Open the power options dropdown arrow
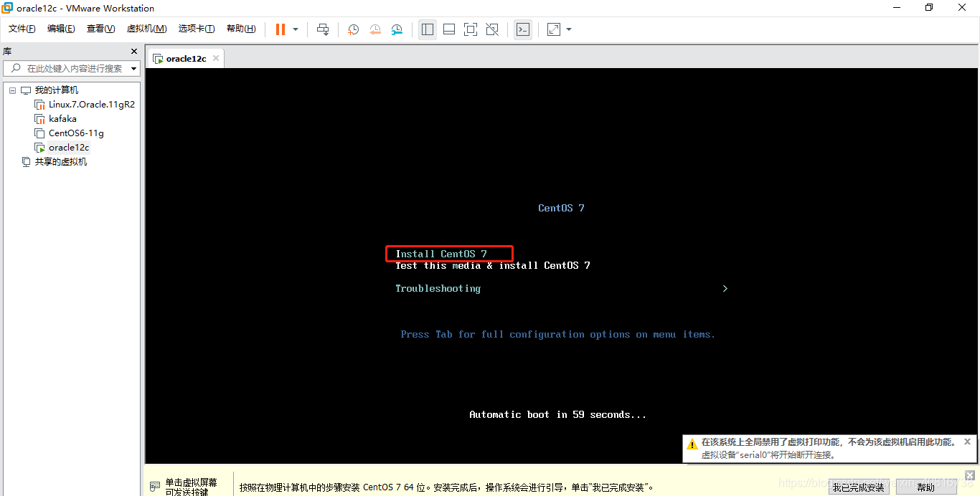980x496 pixels. click(x=296, y=29)
